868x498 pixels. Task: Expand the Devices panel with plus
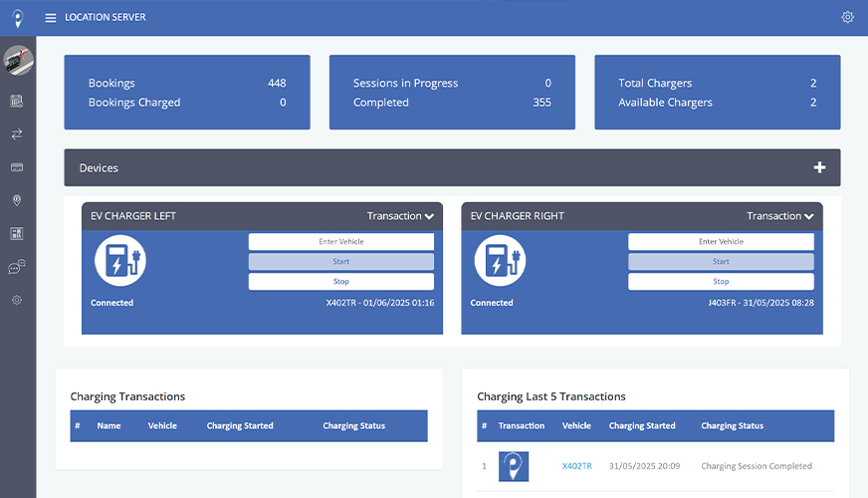tap(819, 167)
